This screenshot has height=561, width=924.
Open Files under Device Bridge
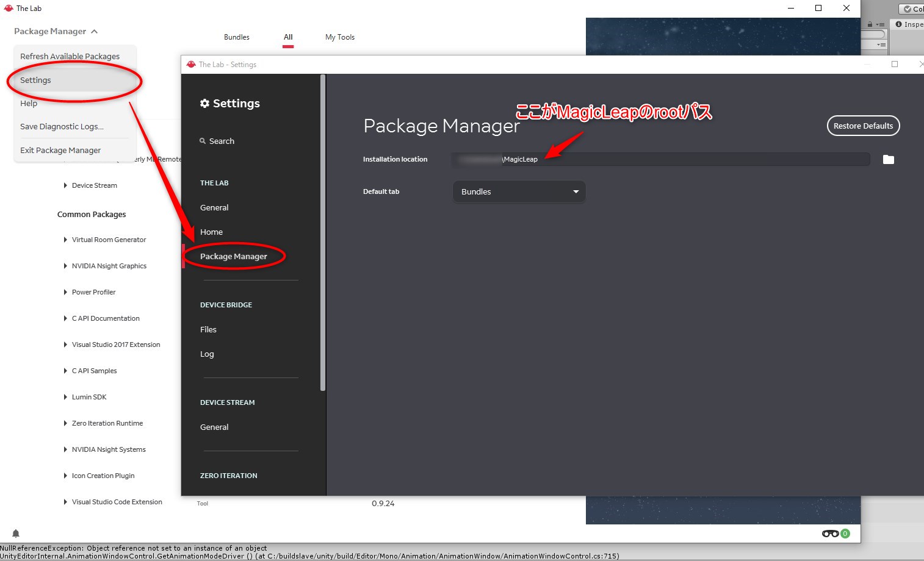[208, 329]
